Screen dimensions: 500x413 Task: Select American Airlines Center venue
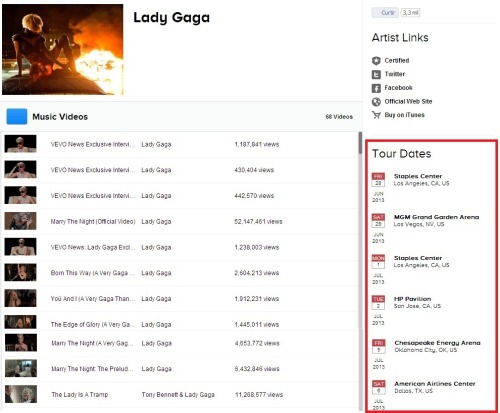435,384
